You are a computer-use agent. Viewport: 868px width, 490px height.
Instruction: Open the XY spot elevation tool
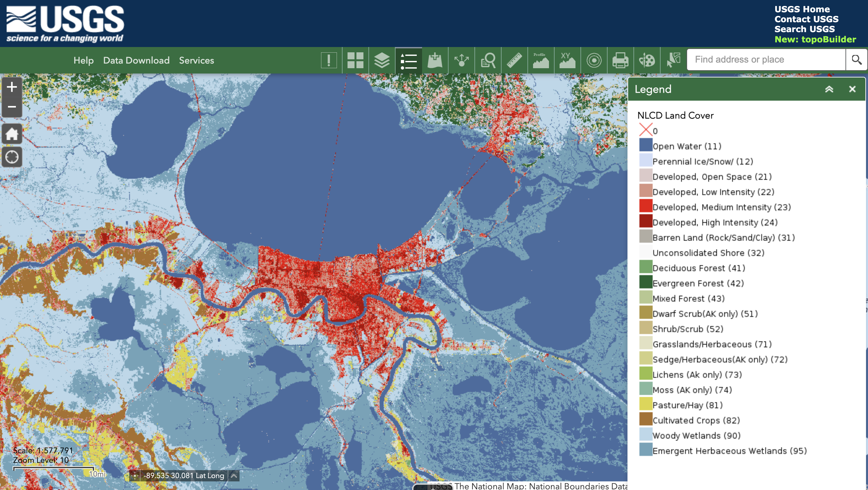coord(567,60)
